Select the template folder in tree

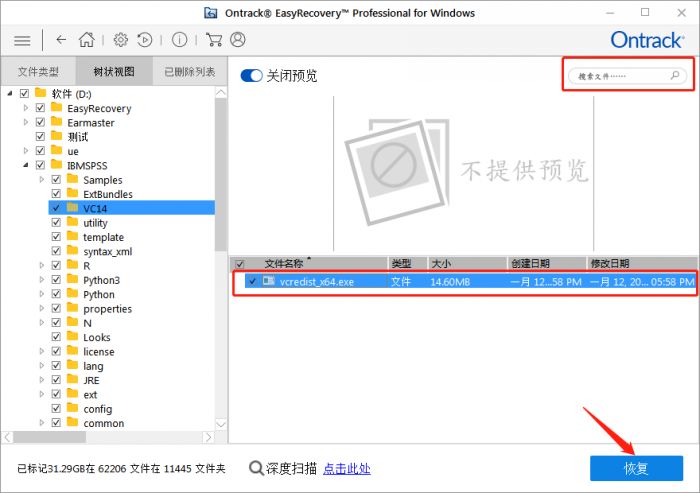[x=103, y=237]
